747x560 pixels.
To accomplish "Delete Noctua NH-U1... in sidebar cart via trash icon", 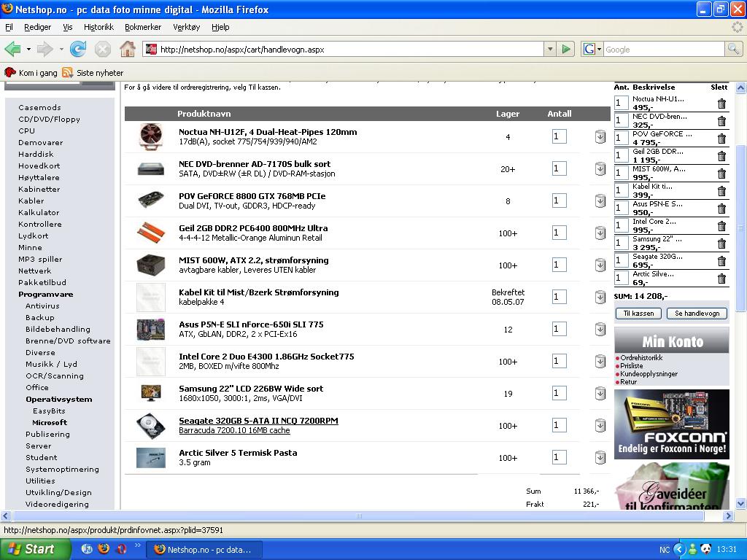I will pyautogui.click(x=721, y=104).
